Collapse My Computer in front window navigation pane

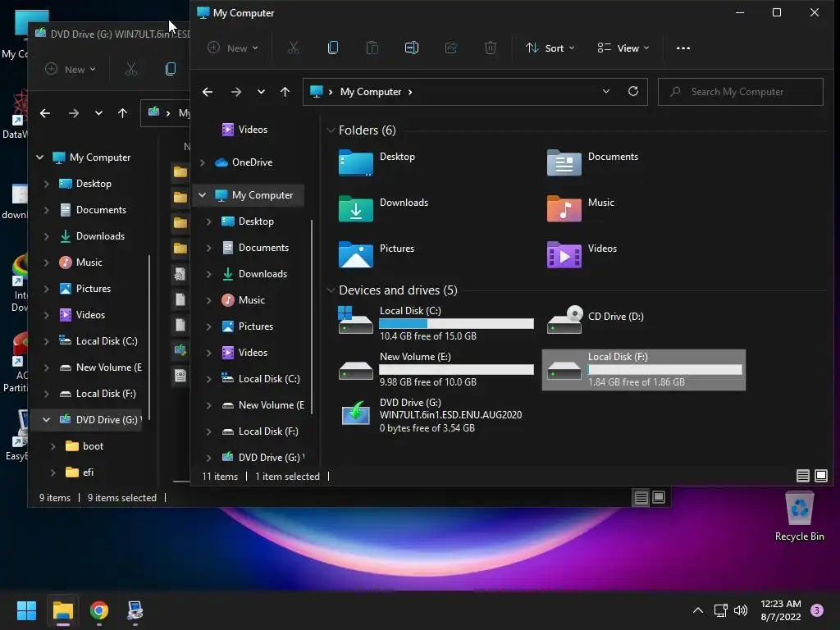tap(203, 195)
